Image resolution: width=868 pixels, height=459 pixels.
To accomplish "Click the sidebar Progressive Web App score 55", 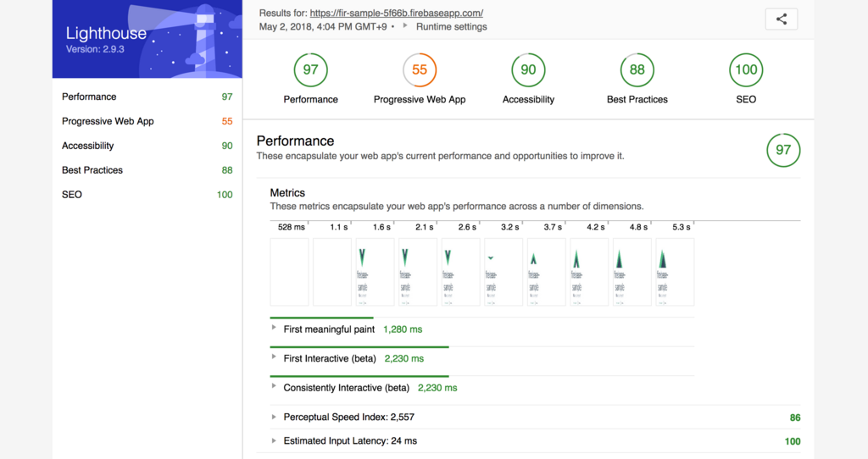I will (227, 121).
